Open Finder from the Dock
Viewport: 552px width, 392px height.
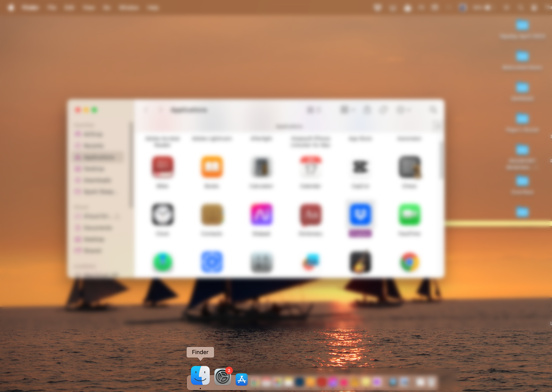200,375
